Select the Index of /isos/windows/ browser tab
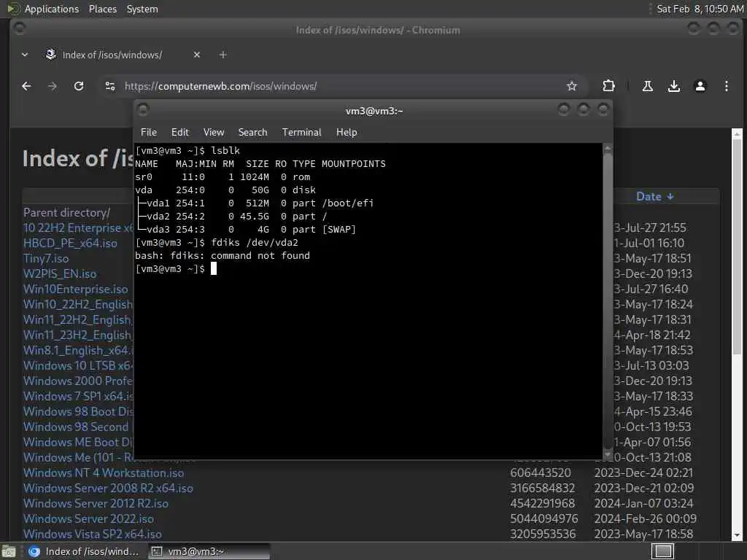The height and width of the screenshot is (560, 747). (122, 55)
